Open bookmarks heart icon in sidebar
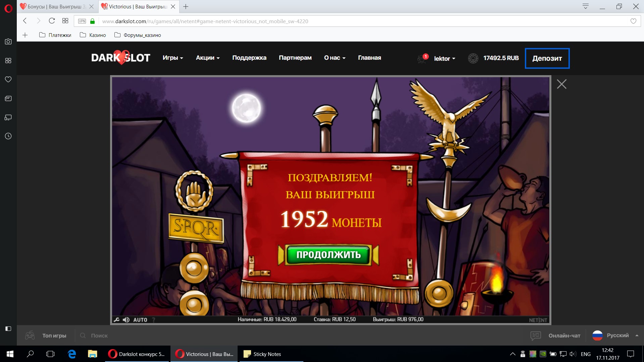Viewport: 644px width, 362px height. point(8,80)
